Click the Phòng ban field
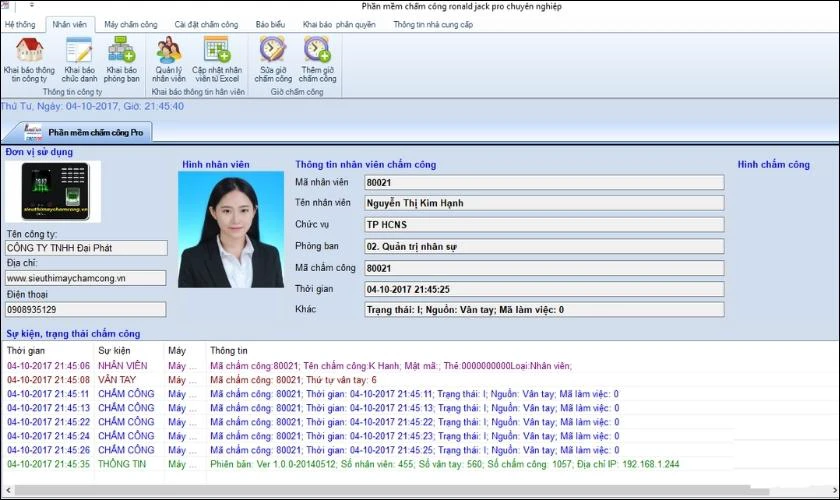Image resolution: width=840 pixels, height=500 pixels. pos(544,247)
